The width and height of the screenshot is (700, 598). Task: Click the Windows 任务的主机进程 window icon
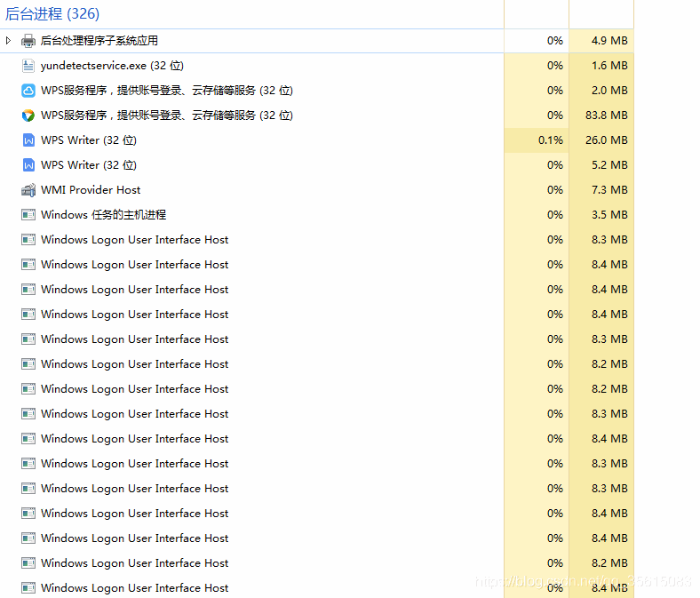(28, 215)
